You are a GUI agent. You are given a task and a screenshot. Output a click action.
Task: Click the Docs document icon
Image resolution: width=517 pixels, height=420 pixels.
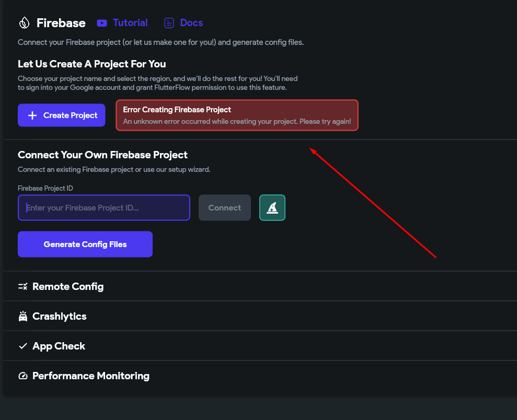coord(169,23)
